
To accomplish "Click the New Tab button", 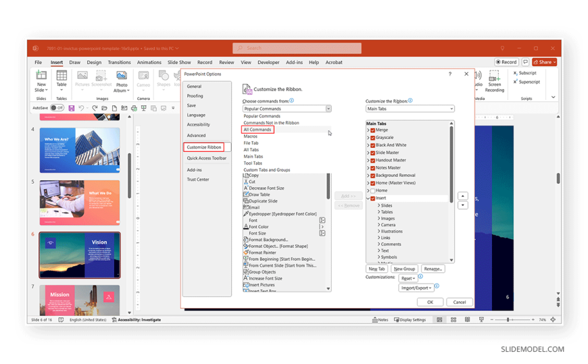I will [x=376, y=269].
